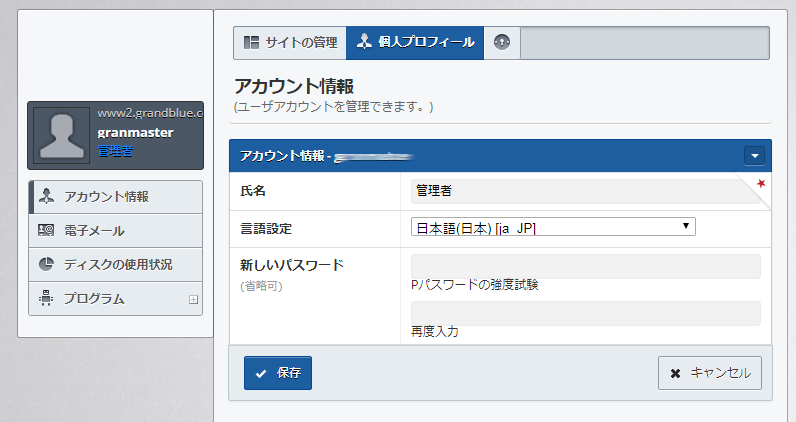Open the 管理者 role link

click(x=115, y=151)
